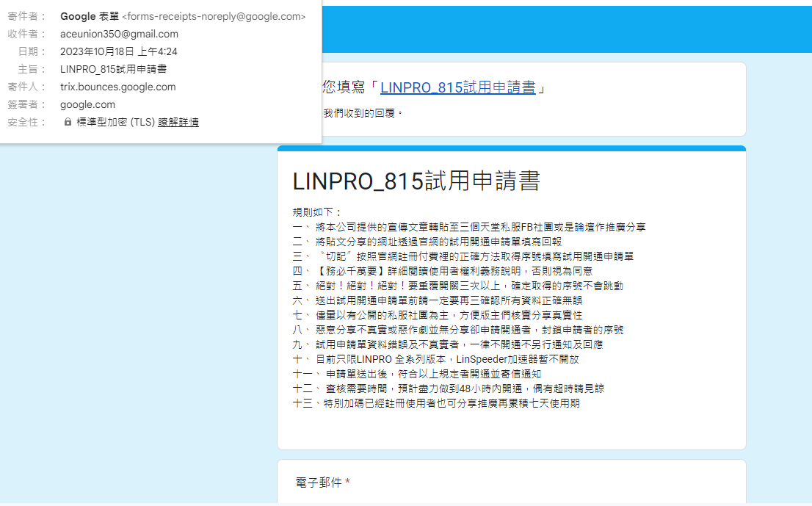
Task: Click the 簽署者 label
Action: pyautogui.click(x=26, y=104)
